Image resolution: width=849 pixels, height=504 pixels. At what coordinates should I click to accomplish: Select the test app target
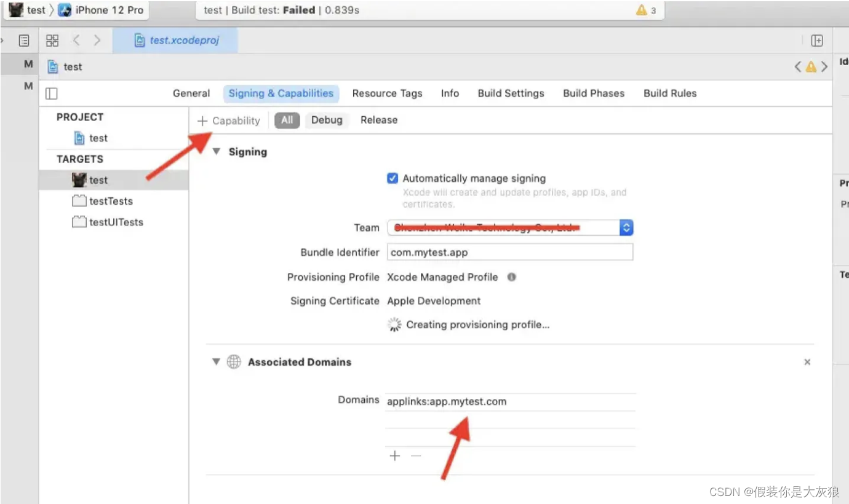point(113,180)
